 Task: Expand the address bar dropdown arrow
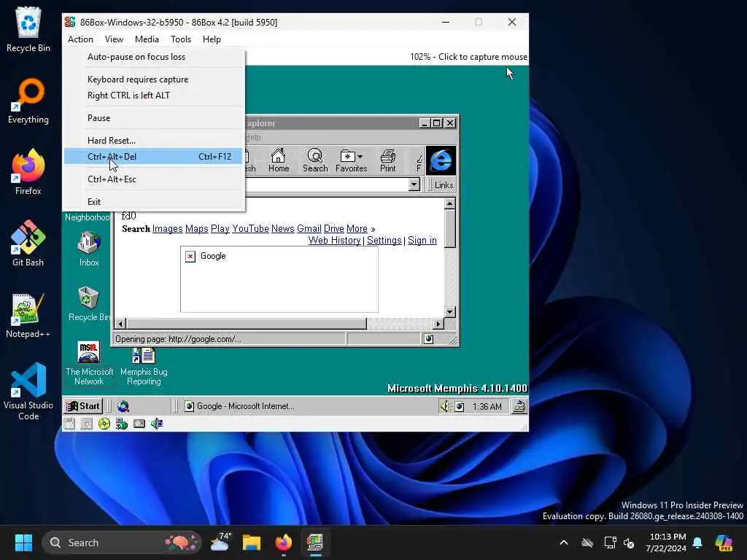pos(414,184)
